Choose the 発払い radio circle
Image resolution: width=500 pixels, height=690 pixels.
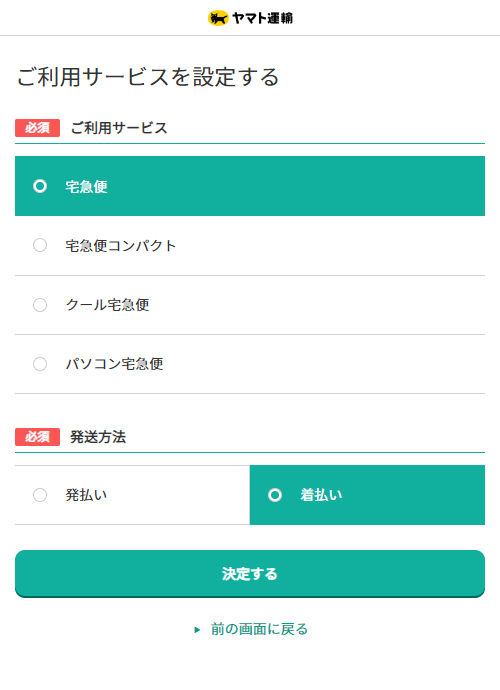point(40,495)
